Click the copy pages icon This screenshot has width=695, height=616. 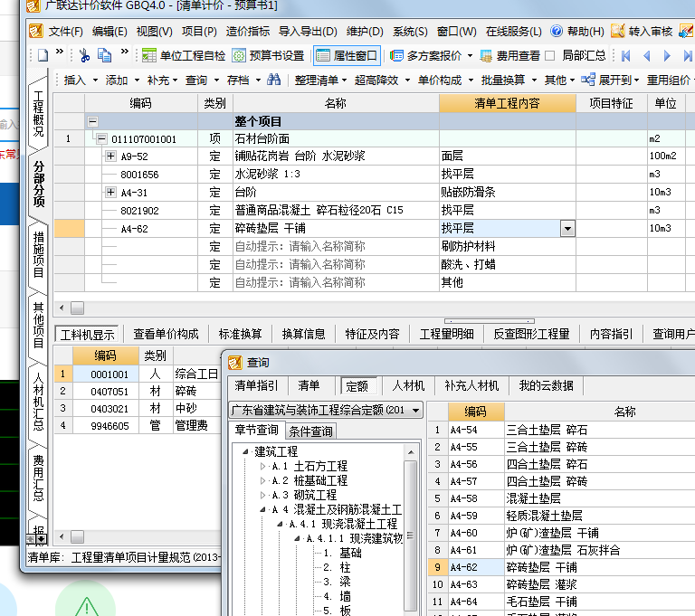(105, 55)
